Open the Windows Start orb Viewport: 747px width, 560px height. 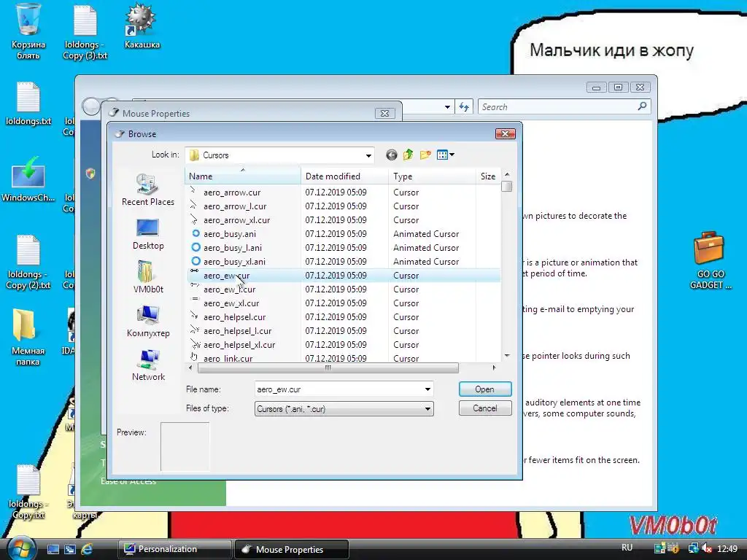(x=20, y=548)
